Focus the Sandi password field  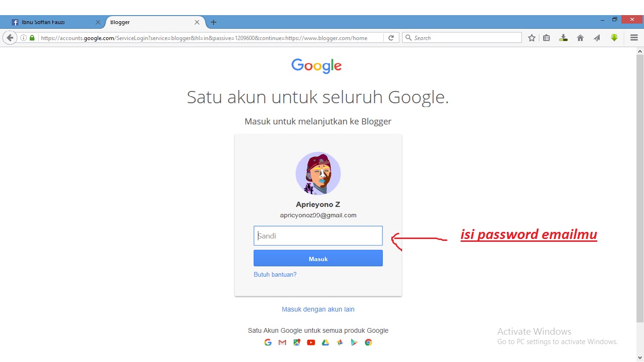(318, 236)
